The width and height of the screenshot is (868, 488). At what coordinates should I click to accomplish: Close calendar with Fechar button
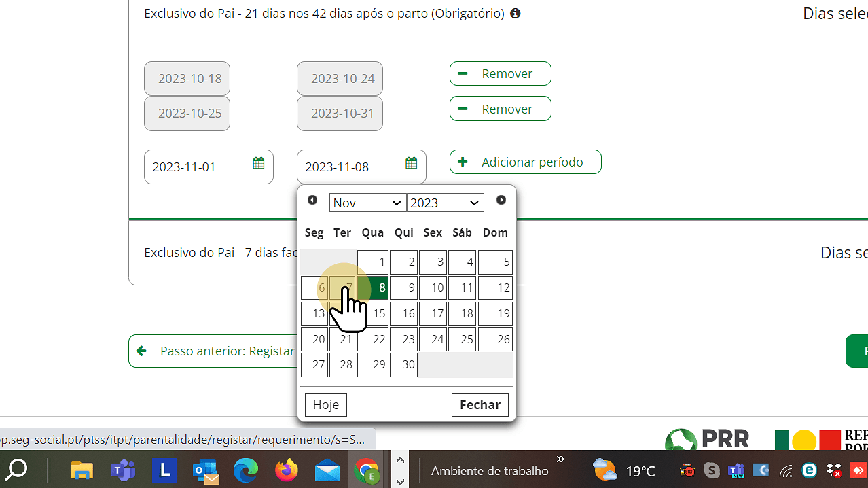[480, 404]
